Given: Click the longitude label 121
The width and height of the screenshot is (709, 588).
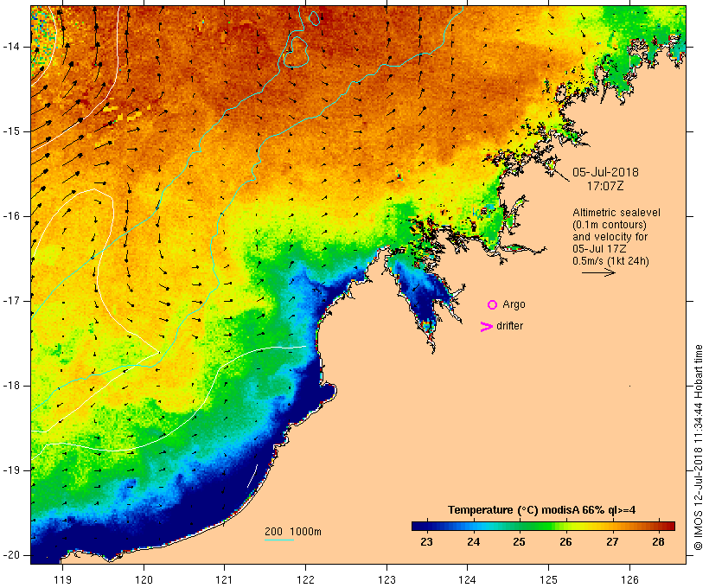Looking at the screenshot, I should [x=224, y=580].
